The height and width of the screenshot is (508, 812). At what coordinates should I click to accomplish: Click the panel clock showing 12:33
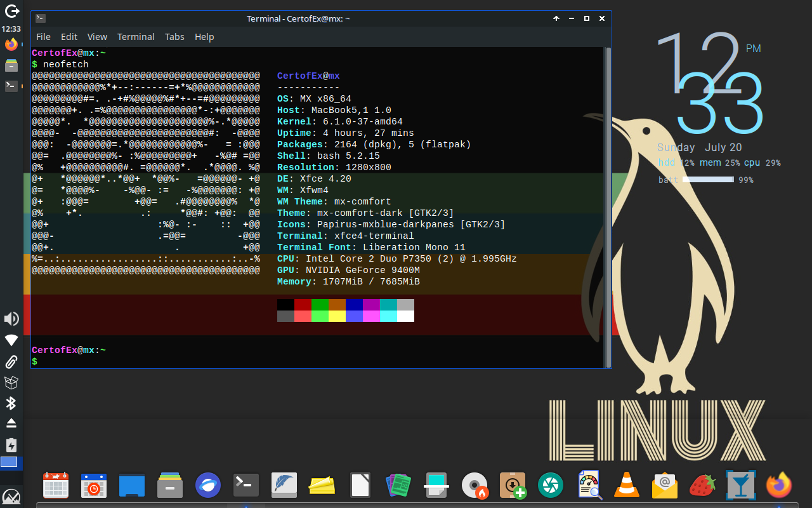(11, 29)
